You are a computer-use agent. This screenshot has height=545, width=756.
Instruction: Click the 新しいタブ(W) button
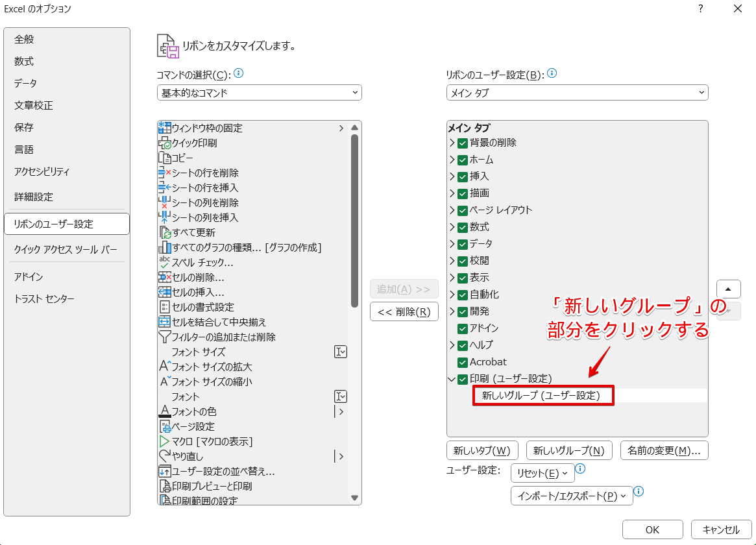[482, 450]
